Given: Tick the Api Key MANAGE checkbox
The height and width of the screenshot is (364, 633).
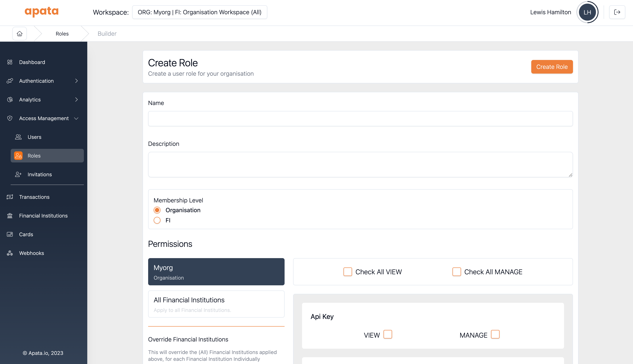Looking at the screenshot, I should pyautogui.click(x=495, y=334).
